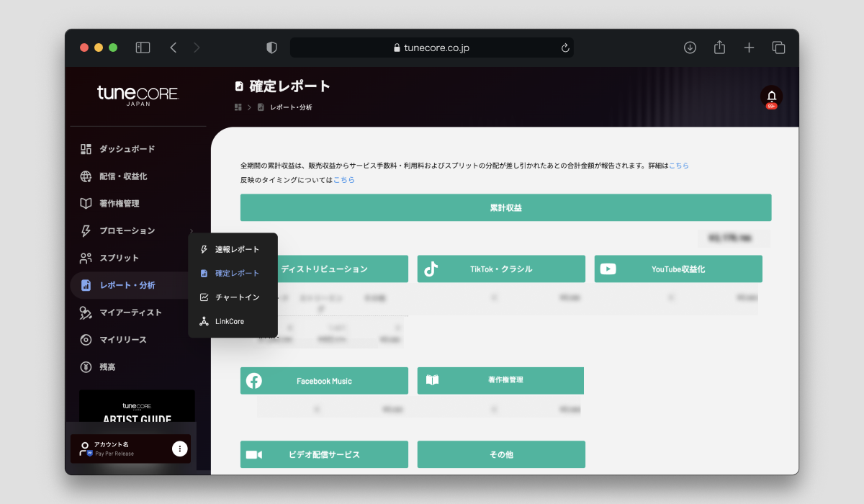This screenshot has height=504, width=864.
Task: Open the Artist Guide banner
Action: click(x=137, y=408)
